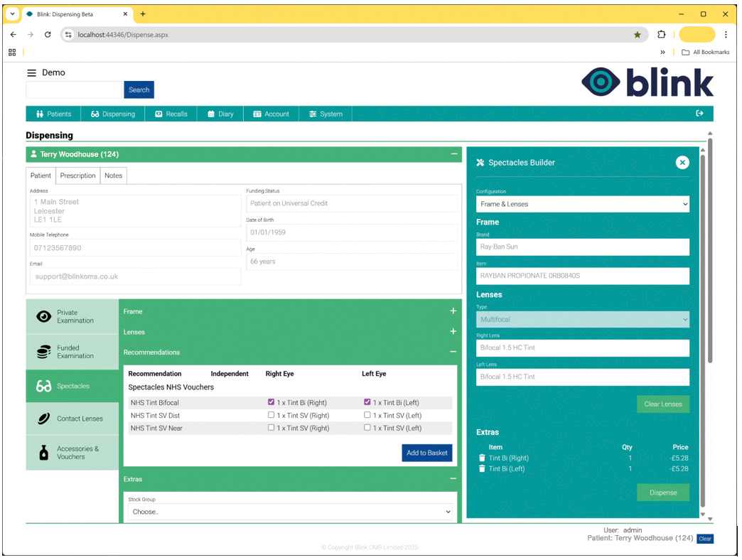Viewport: 742px width, 560px height.
Task: Click the hamburger menu icon beside Demo
Action: coord(31,73)
